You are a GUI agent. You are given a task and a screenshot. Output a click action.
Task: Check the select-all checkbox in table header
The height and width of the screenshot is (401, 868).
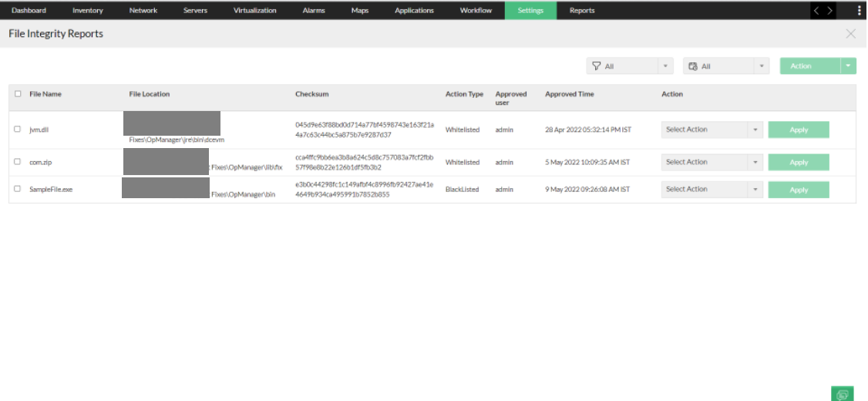[x=18, y=93]
